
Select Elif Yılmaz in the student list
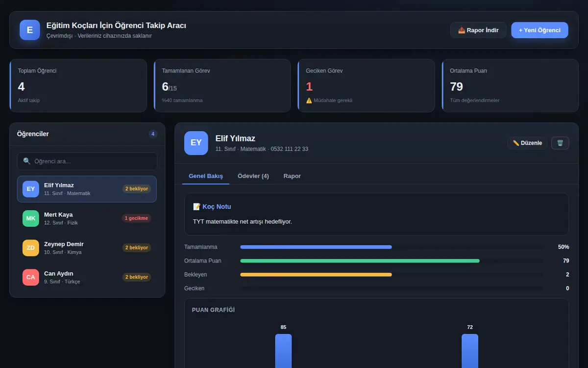[x=87, y=189]
